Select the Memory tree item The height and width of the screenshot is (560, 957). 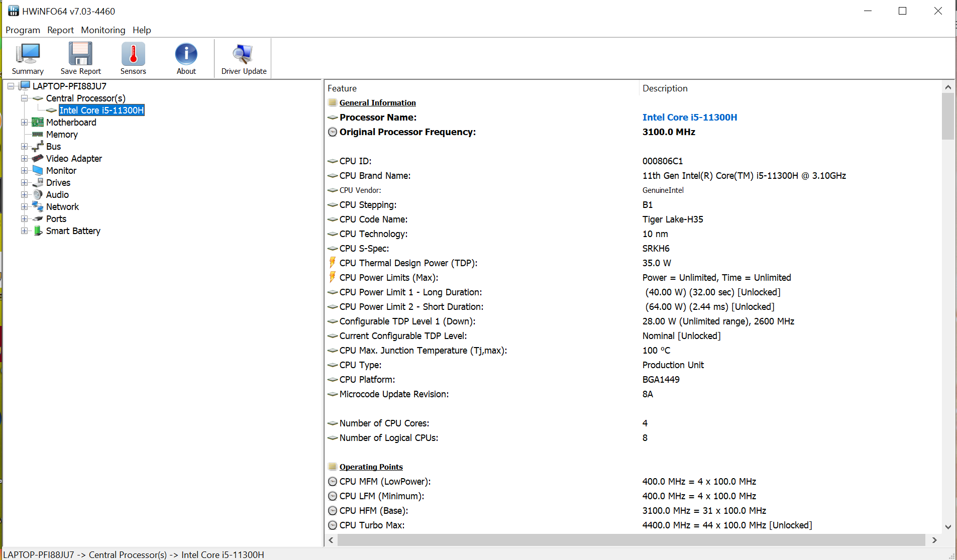[x=62, y=135]
